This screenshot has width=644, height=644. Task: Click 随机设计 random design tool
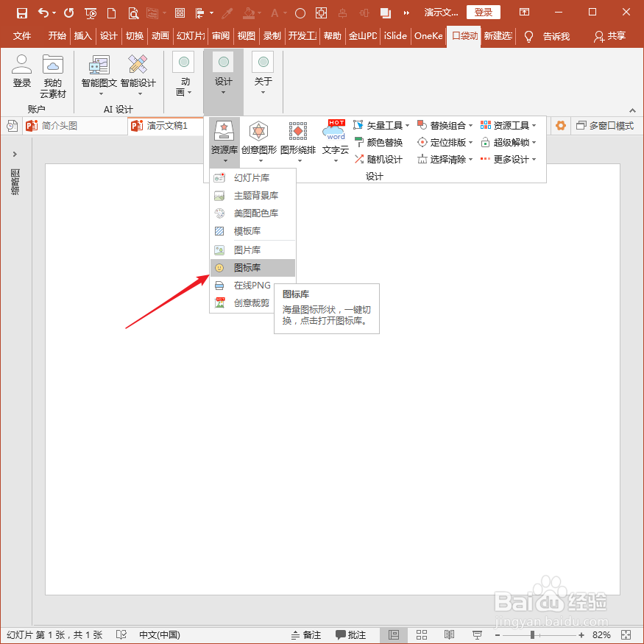tap(379, 160)
